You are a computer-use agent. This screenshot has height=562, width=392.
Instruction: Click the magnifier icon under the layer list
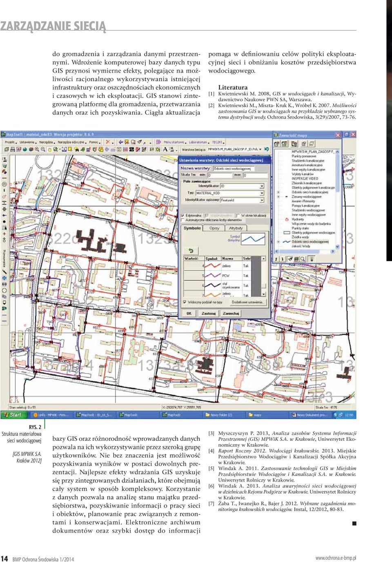[303, 259]
